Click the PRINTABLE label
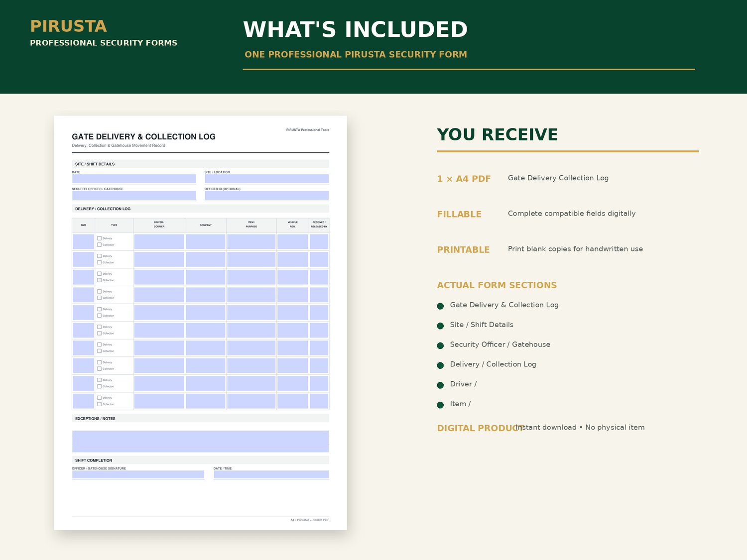 pyautogui.click(x=463, y=249)
